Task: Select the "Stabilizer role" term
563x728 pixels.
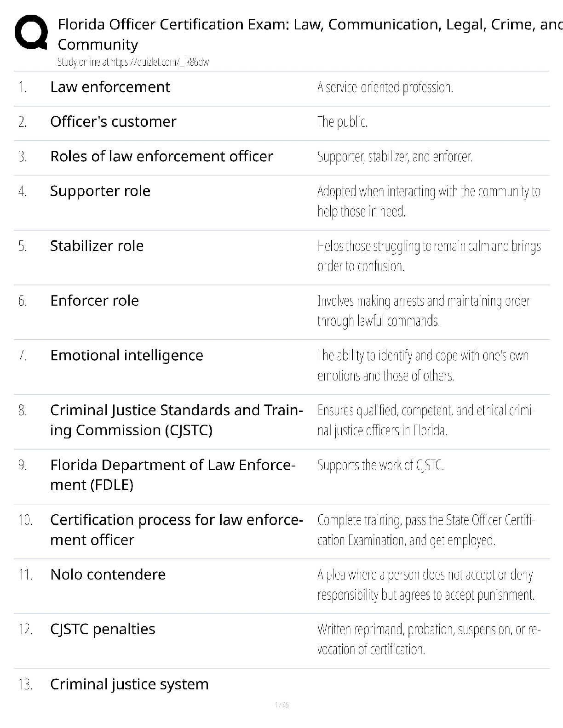Action: (97, 246)
